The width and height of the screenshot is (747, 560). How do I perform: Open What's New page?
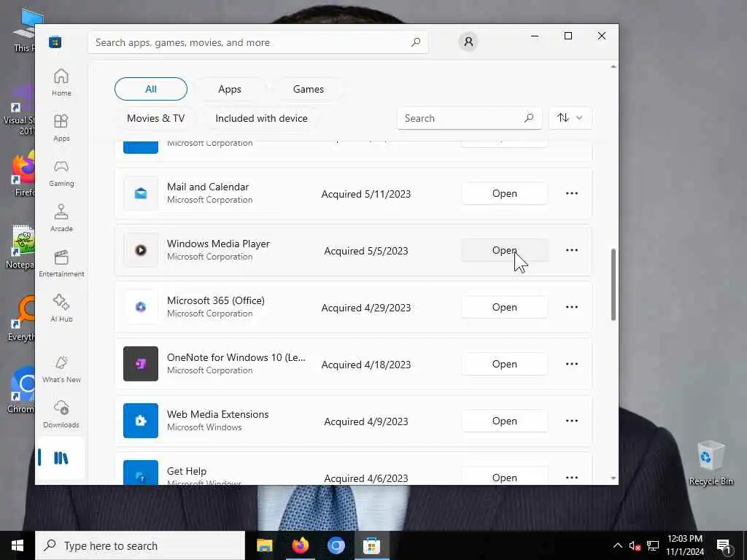(x=61, y=369)
